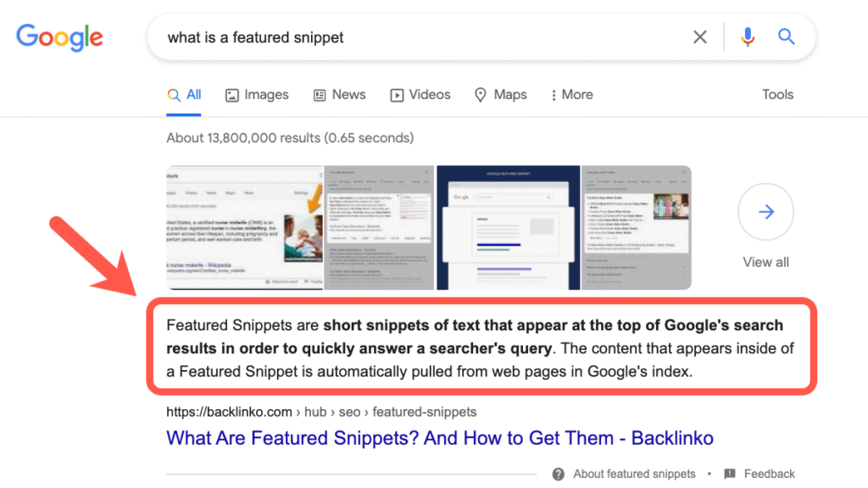Click inside the search input field

click(424, 36)
